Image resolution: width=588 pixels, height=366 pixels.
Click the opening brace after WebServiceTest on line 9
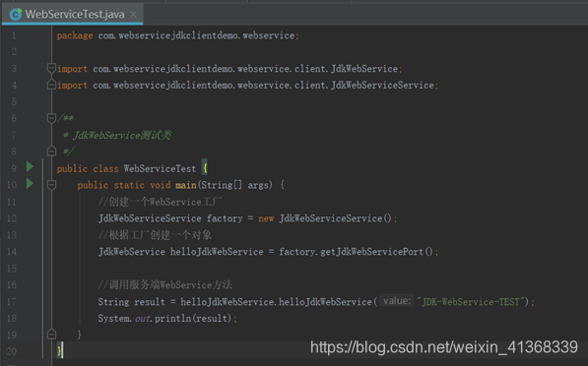[x=205, y=168]
